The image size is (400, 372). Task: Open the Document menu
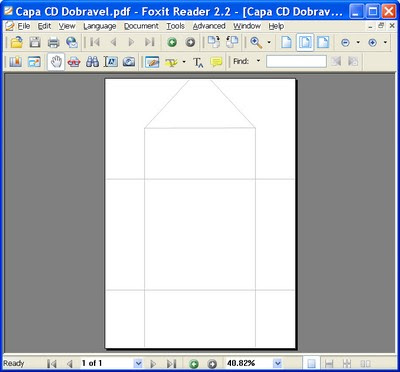[x=141, y=26]
